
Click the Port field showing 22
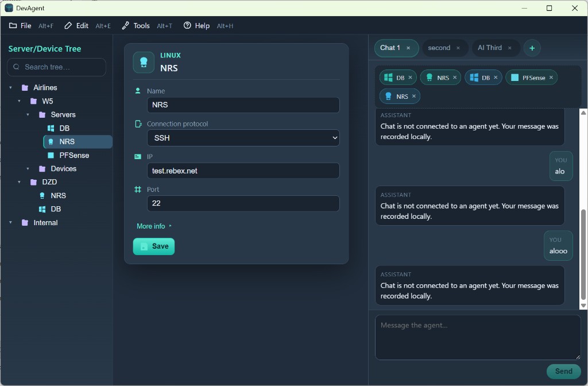(x=243, y=203)
